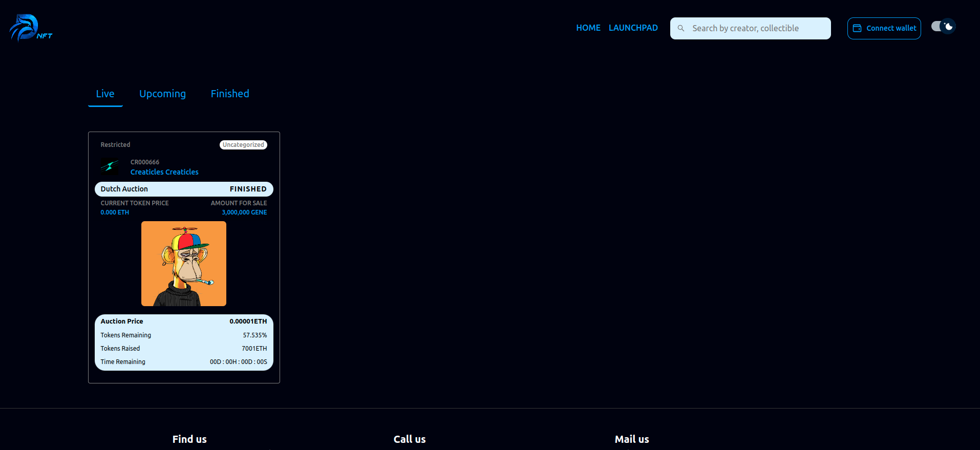
Task: Click the Mail us footer heading
Action: tap(632, 439)
